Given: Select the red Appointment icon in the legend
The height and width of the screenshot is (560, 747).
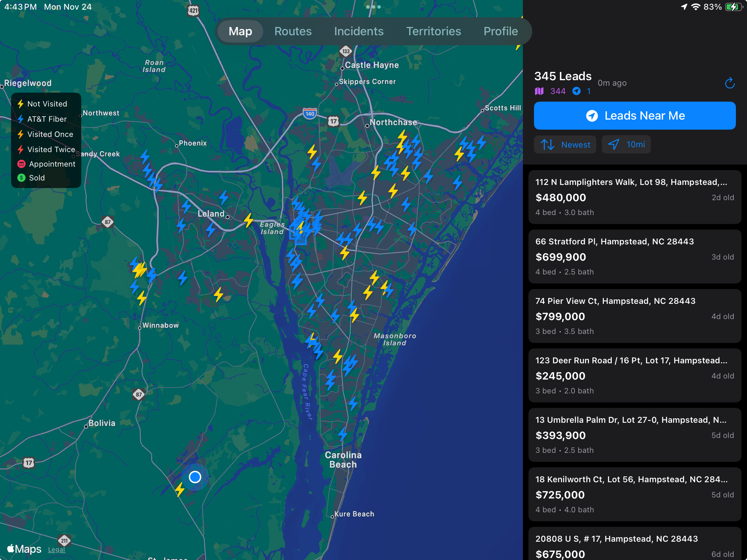Looking at the screenshot, I should [x=21, y=164].
